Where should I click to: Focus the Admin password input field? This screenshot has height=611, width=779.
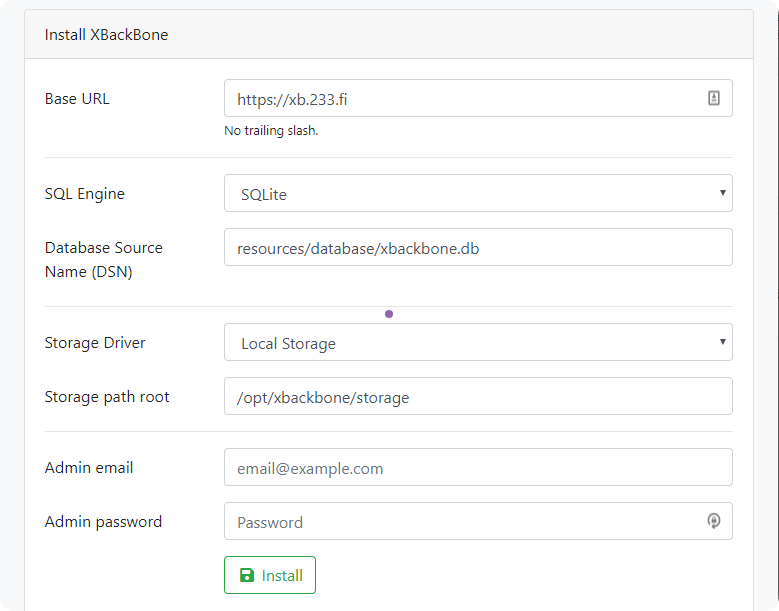click(x=478, y=521)
